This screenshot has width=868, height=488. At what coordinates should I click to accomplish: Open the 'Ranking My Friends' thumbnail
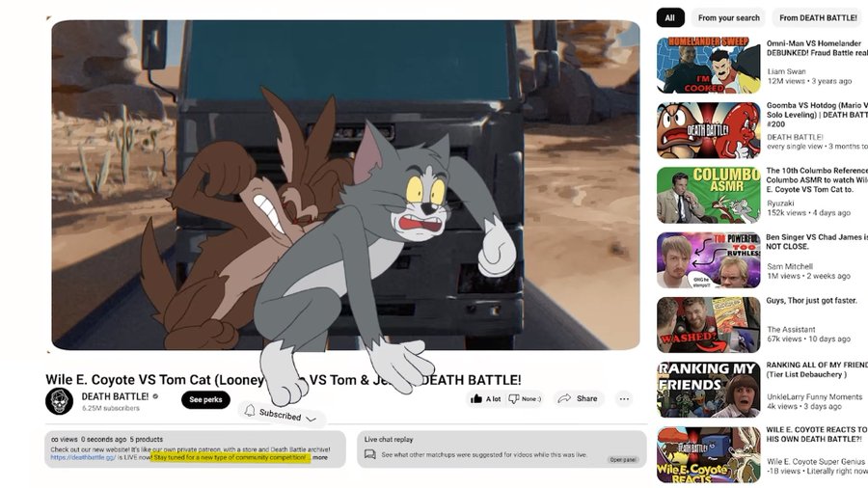(x=709, y=390)
